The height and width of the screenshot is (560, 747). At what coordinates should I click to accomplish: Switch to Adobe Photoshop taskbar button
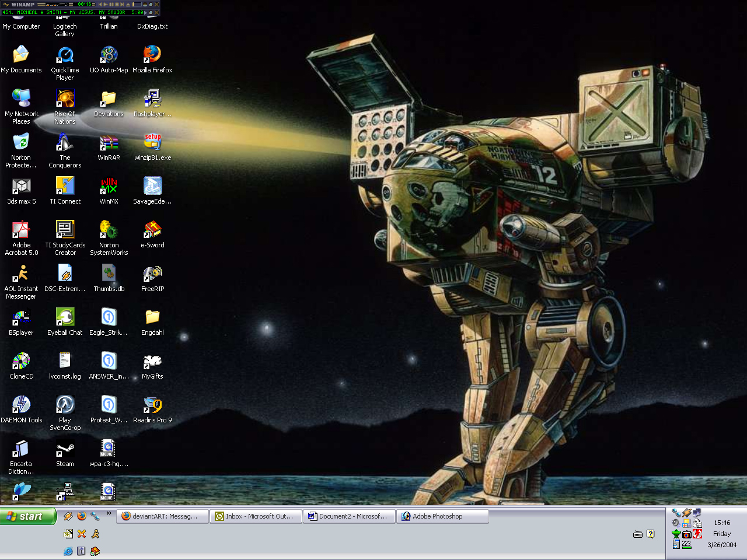tap(443, 516)
